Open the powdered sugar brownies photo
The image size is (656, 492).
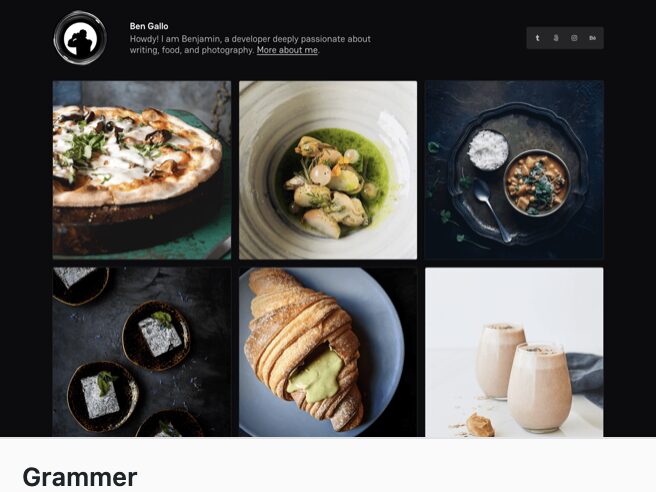pos(142,352)
